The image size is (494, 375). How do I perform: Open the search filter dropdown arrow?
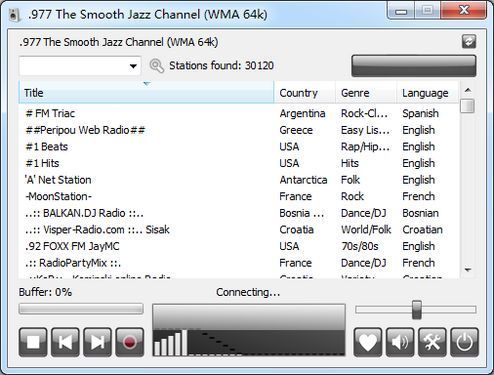click(x=133, y=66)
